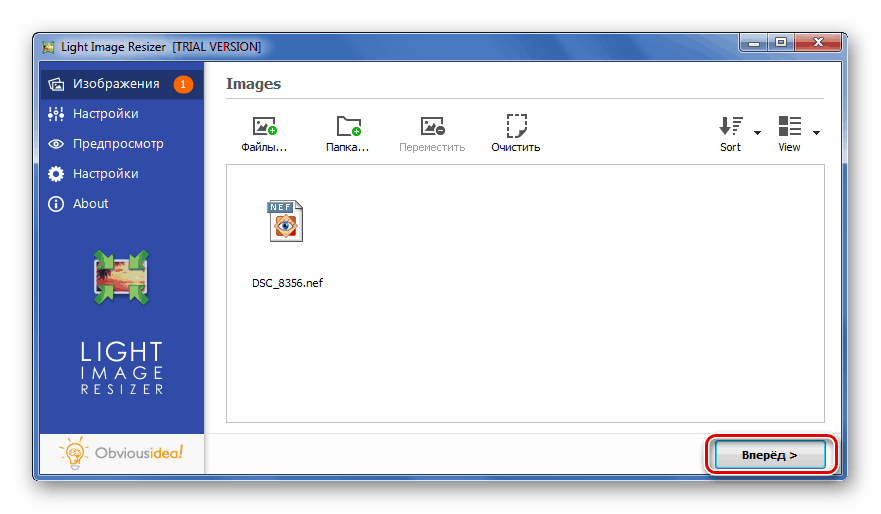Expand the View dropdown arrow
The width and height of the screenshot is (881, 514).
coord(816,133)
